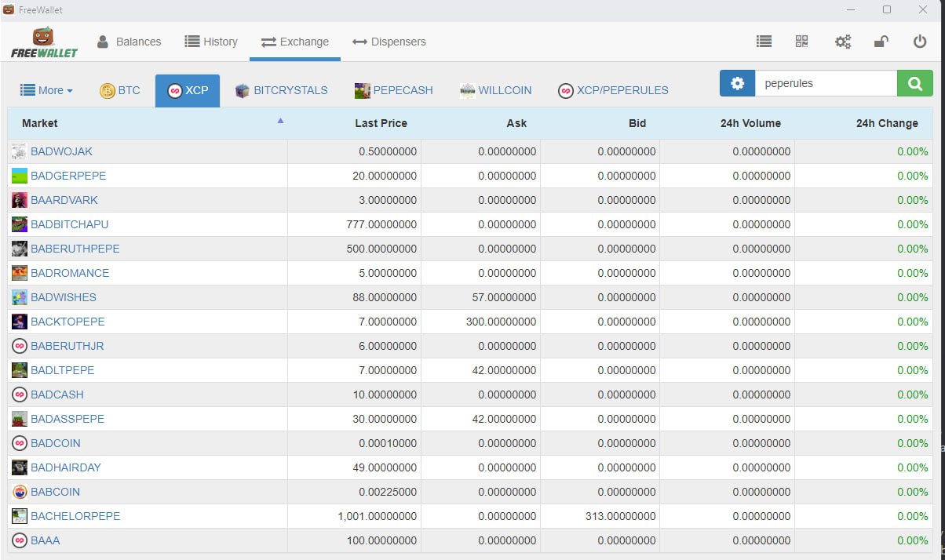Click the last price 49.00000000
This screenshot has height=560, width=945.
coord(385,467)
